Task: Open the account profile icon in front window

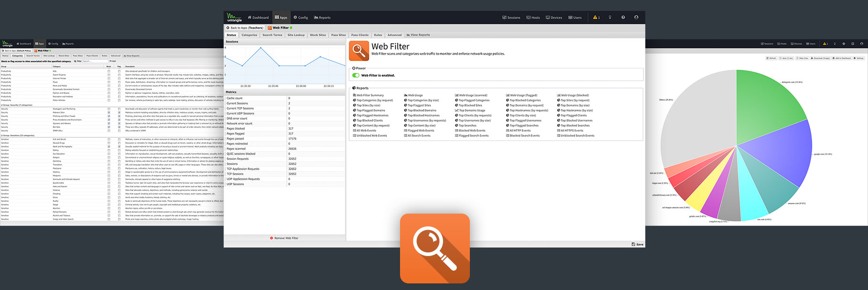Action: click(x=636, y=17)
